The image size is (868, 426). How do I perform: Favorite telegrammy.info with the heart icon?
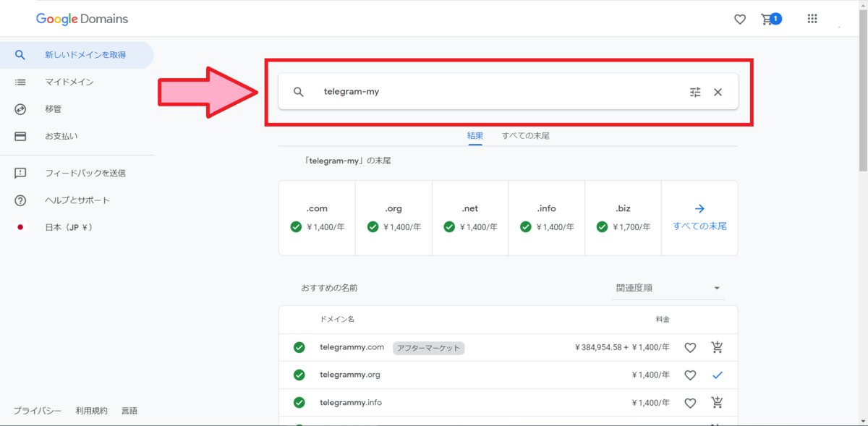690,403
